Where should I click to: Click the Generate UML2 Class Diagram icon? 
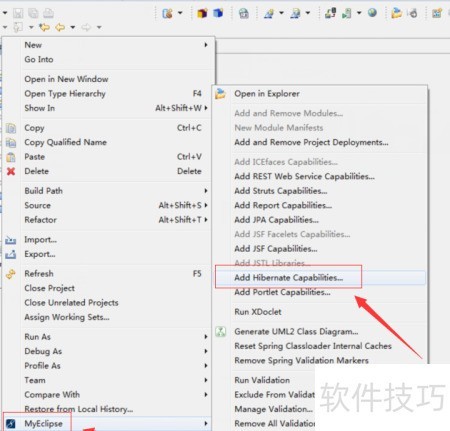pos(220,331)
